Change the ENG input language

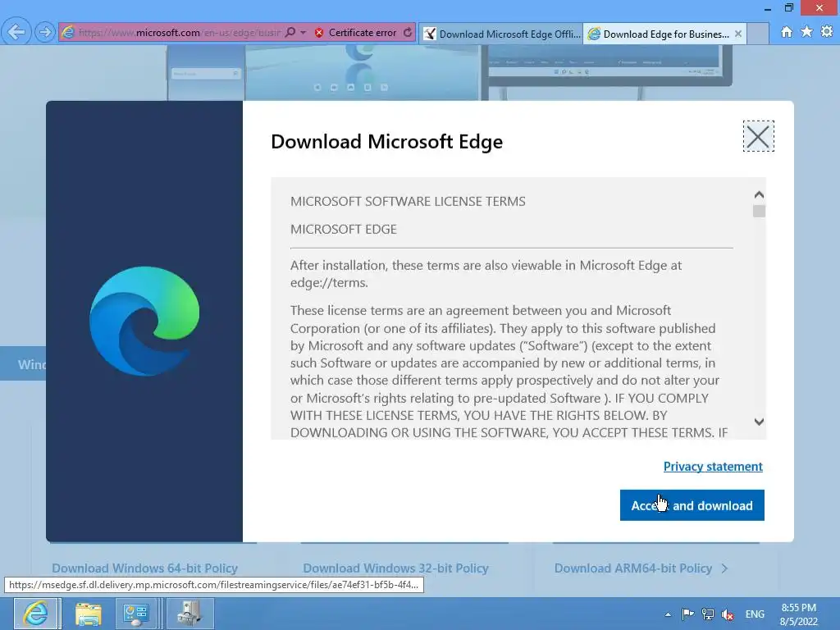[x=755, y=614]
